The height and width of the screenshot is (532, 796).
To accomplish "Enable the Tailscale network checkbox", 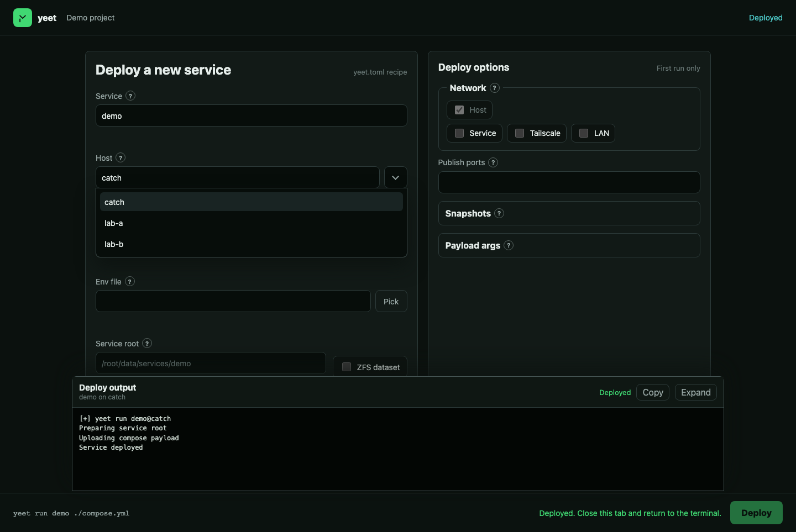I will 520,133.
